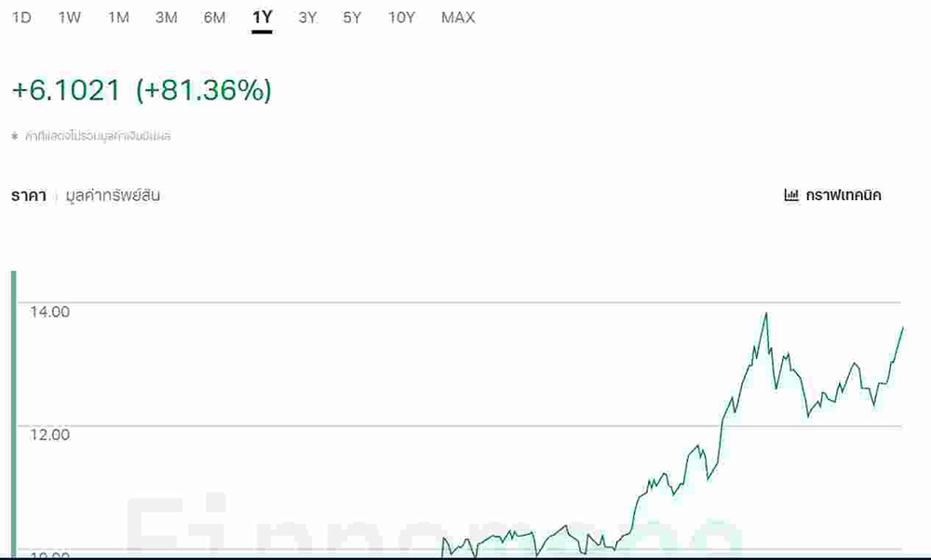Switch to the 3Y range
This screenshot has height=560, width=931.
point(307,18)
